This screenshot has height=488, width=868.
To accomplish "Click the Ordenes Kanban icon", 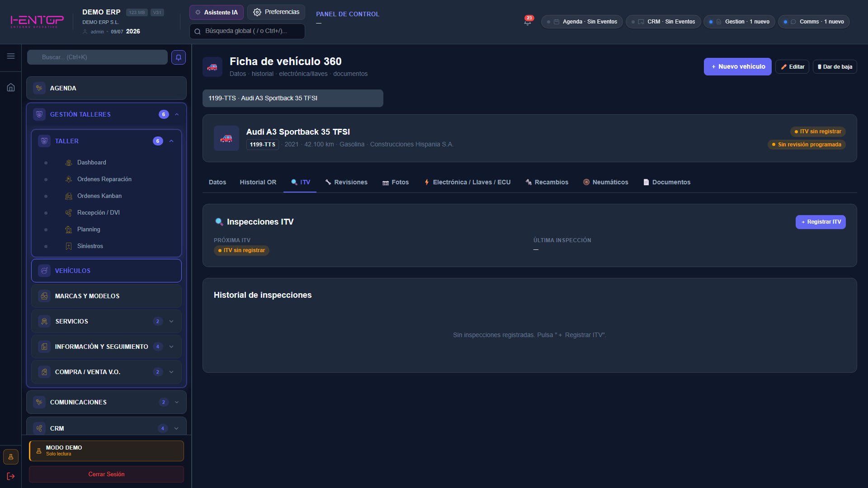I will click(69, 196).
